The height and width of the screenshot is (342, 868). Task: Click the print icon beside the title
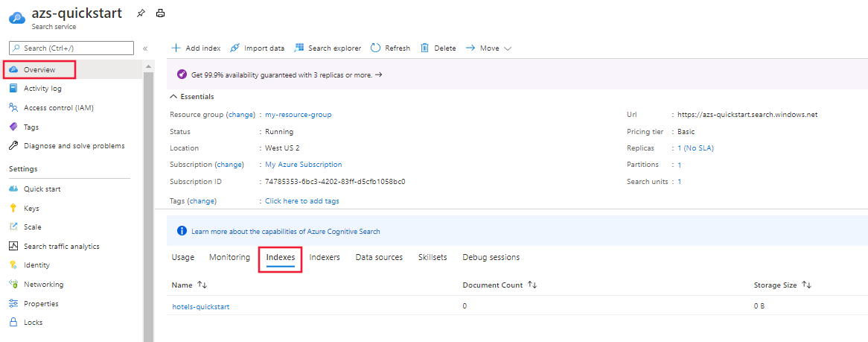click(x=160, y=13)
